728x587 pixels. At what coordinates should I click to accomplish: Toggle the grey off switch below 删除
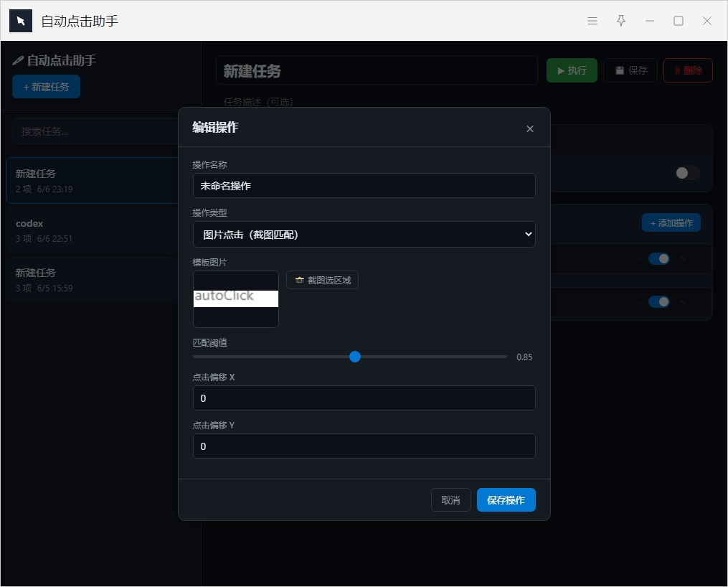(688, 173)
